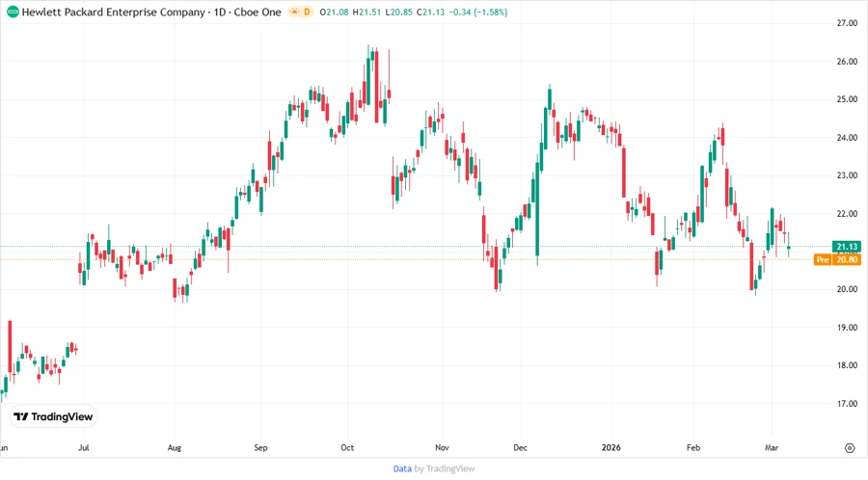Click the Aug label on time axis
The width and height of the screenshot is (868, 480).
(175, 448)
